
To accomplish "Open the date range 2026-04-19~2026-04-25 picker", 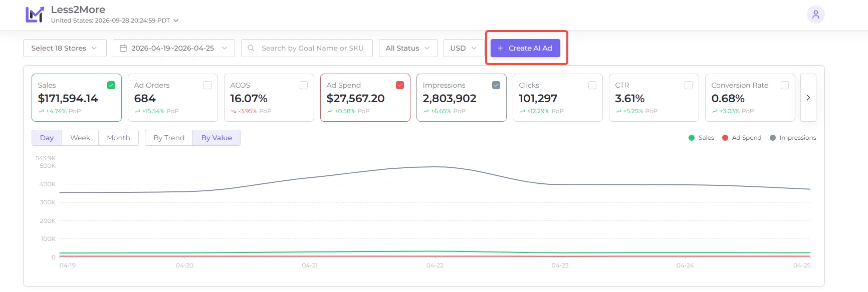I will [x=173, y=48].
